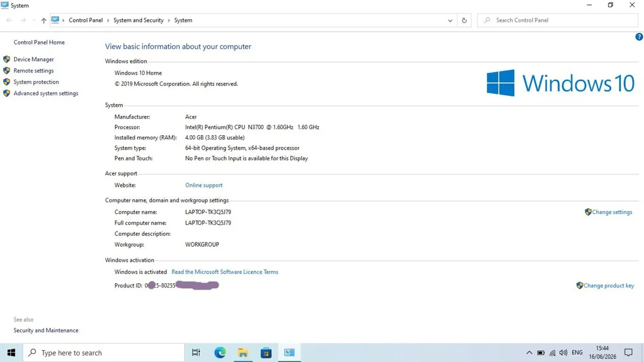Screen dimensions: 644x362
Task: Open the notification center icon
Action: click(x=630, y=352)
